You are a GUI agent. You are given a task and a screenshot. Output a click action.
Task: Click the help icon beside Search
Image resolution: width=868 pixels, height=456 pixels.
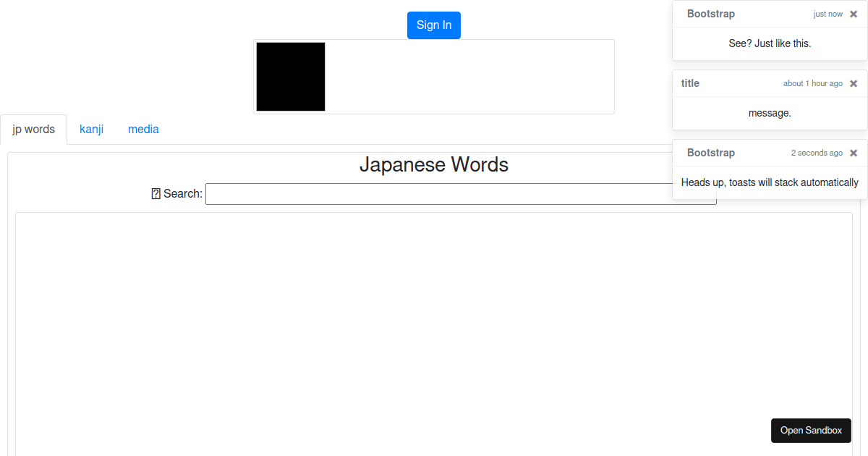click(156, 193)
